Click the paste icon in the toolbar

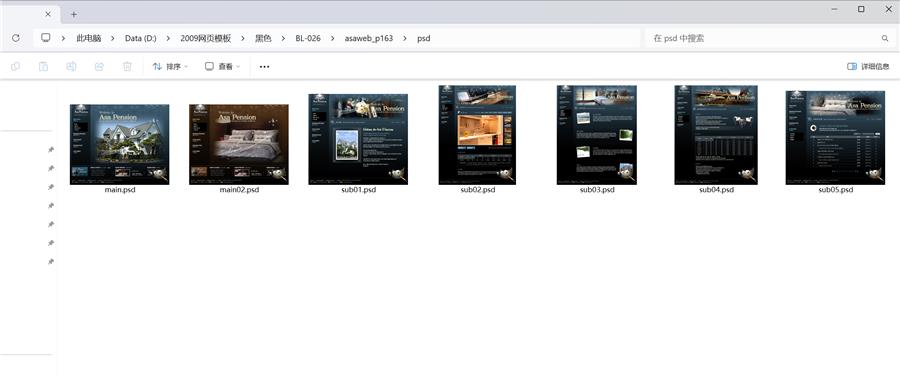pos(43,67)
